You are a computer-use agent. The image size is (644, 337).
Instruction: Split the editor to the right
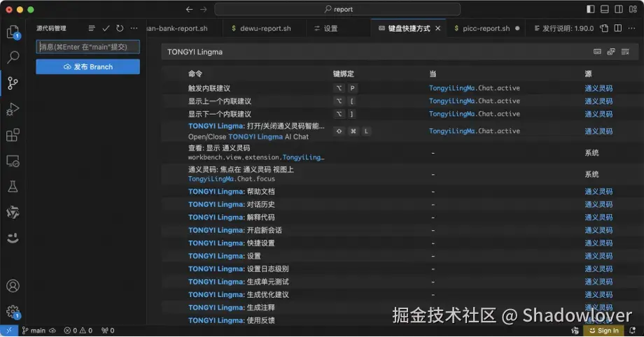(617, 29)
